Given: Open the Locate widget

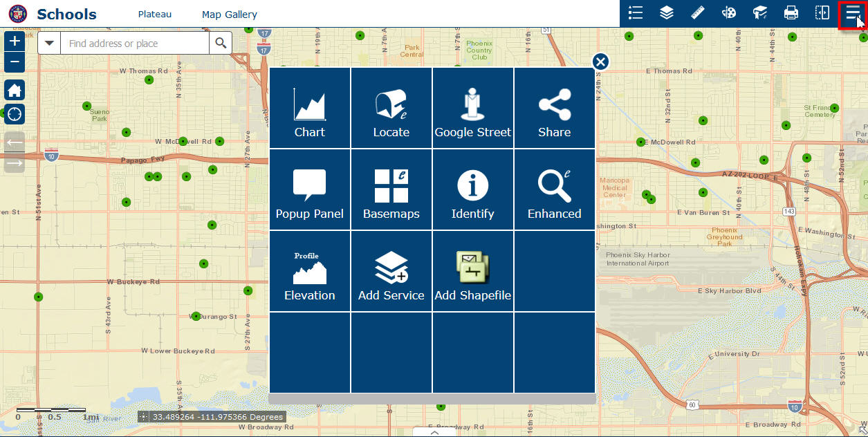Looking at the screenshot, I should coord(391,108).
